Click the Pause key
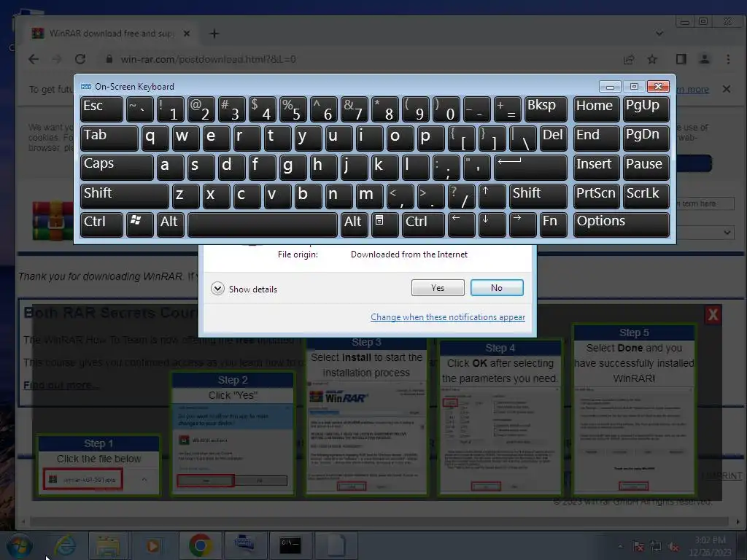 tap(646, 167)
